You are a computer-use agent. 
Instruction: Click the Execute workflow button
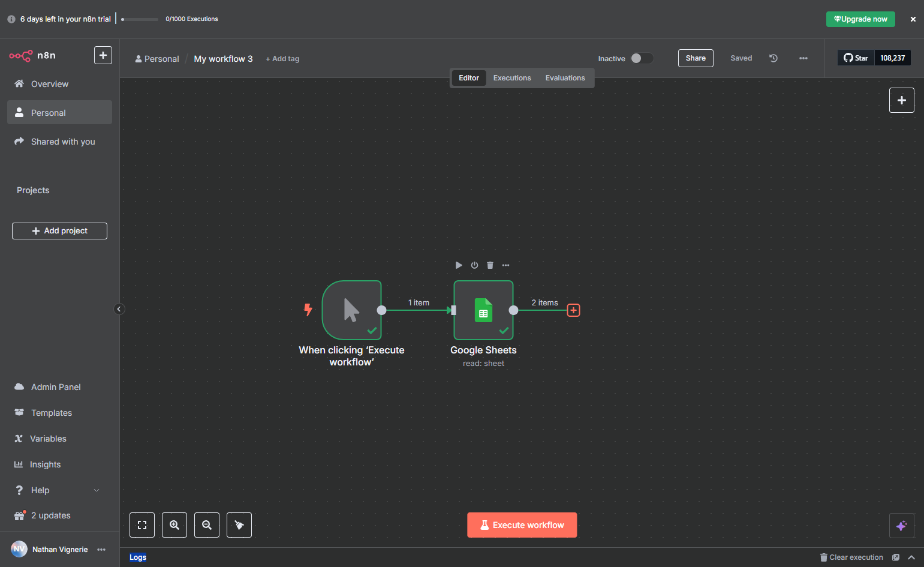coord(522,525)
